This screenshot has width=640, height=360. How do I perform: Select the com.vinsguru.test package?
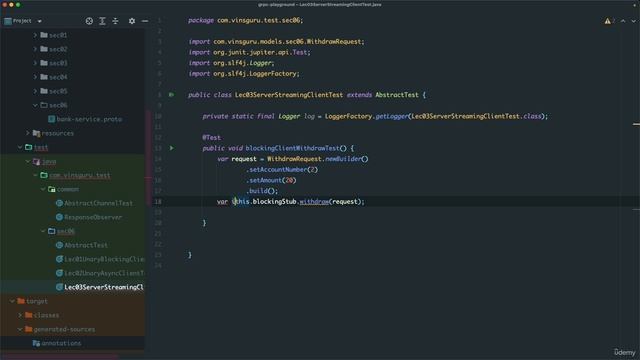pos(80,175)
